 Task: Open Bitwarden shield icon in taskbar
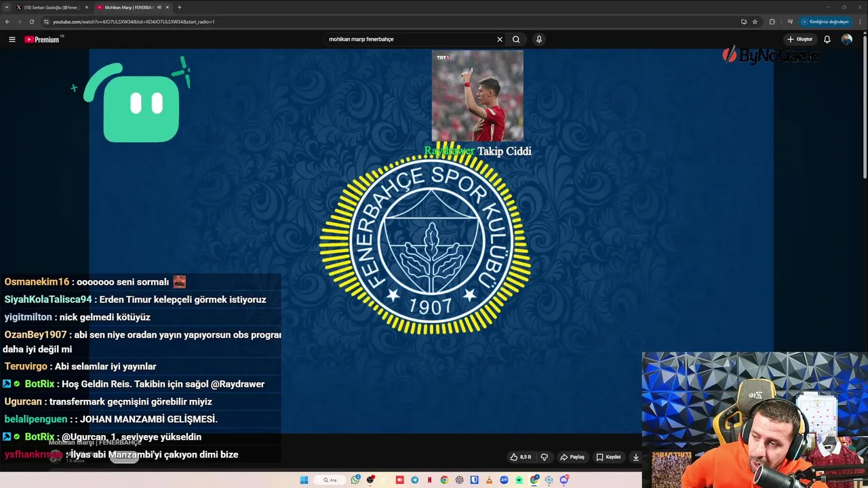pyautogui.click(x=475, y=480)
